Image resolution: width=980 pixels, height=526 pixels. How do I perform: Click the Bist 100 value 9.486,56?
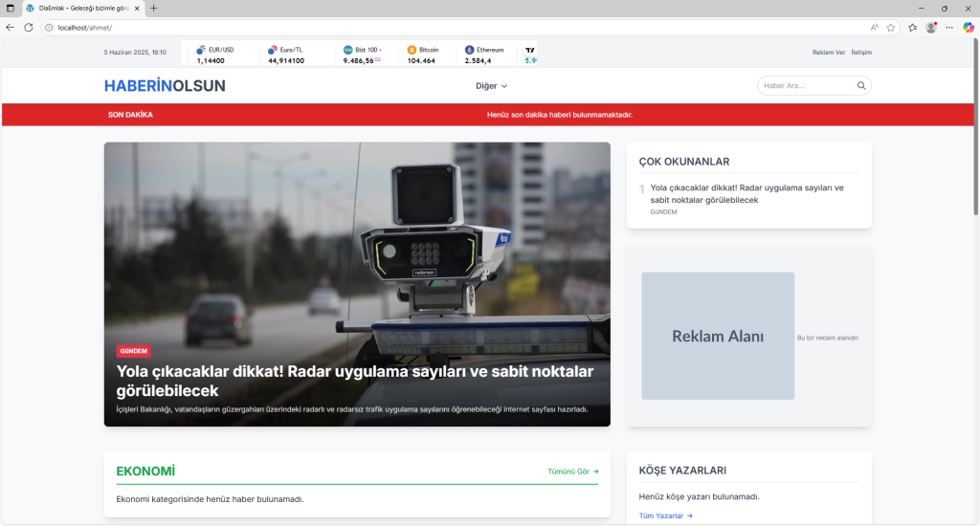tap(358, 61)
